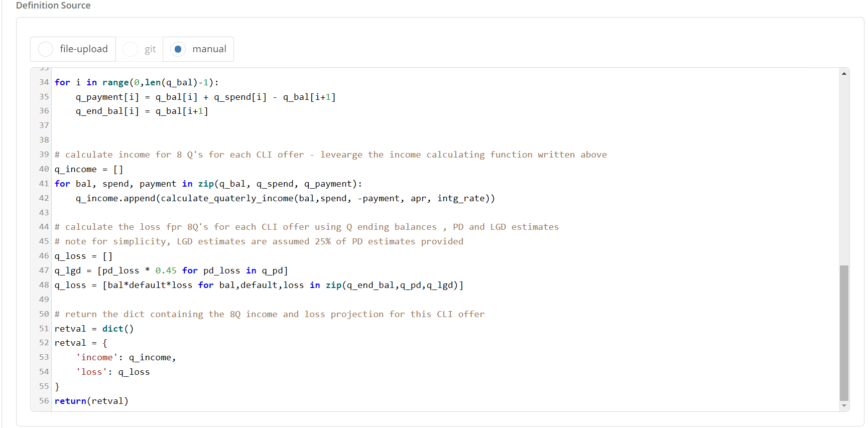The width and height of the screenshot is (868, 428).
Task: Click the scrollbar down arrow in code editor
Action: coord(844,405)
